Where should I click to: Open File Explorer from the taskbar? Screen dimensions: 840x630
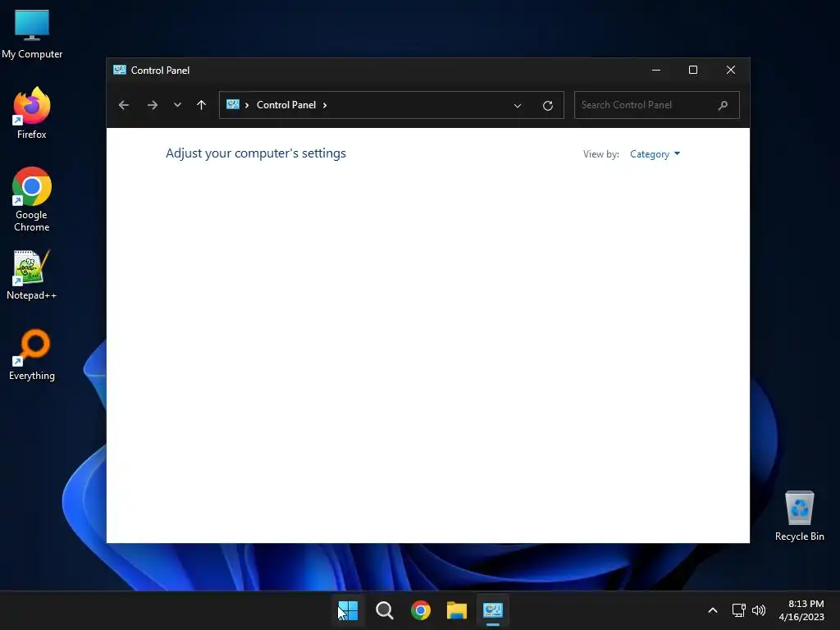click(x=456, y=610)
